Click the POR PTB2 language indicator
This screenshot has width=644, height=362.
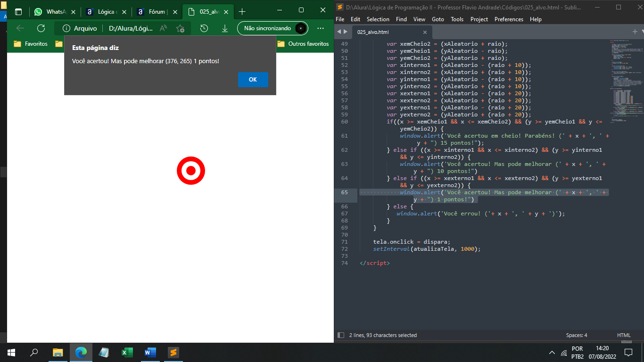578,352
